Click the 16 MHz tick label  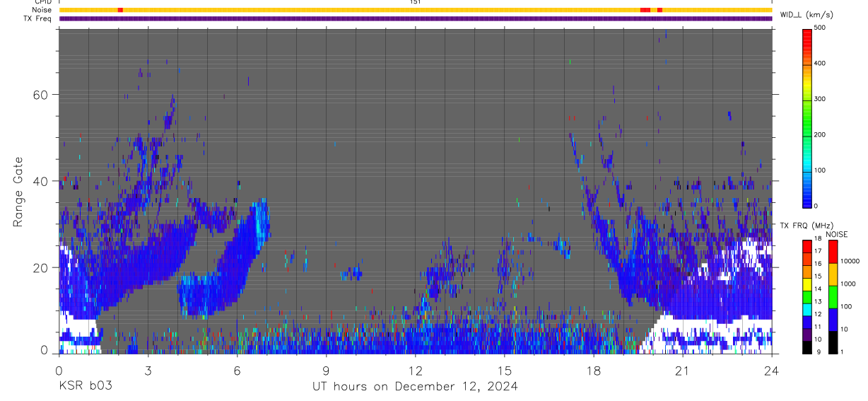pos(819,264)
